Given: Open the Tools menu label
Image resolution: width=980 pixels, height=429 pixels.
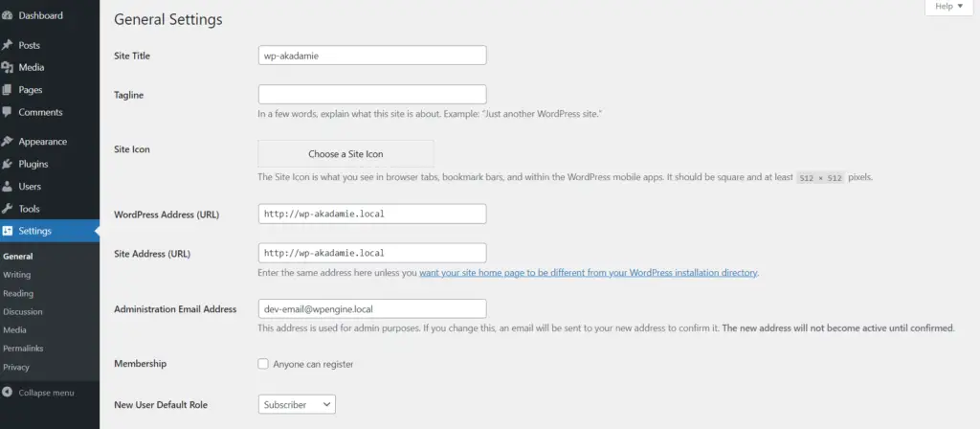Looking at the screenshot, I should click(30, 209).
